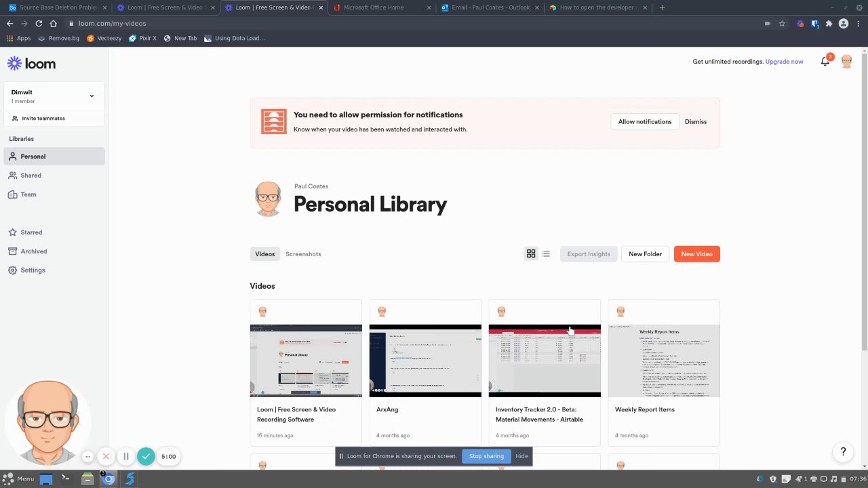Open Vecteezy bookmark

104,38
